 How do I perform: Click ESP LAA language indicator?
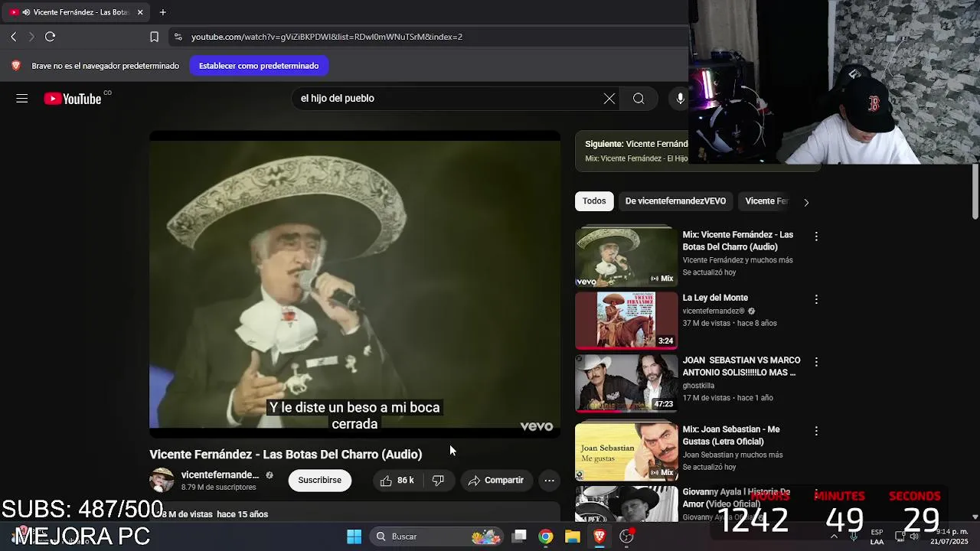click(x=877, y=536)
